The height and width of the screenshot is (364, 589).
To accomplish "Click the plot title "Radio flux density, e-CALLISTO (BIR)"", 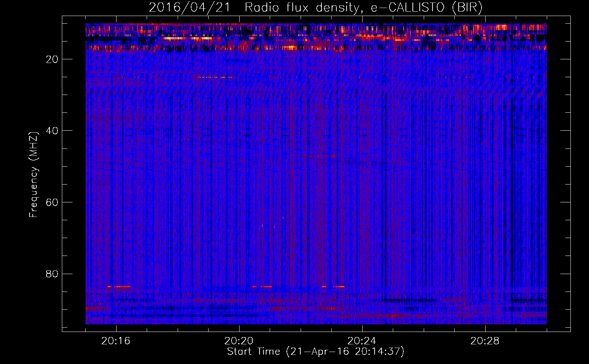I will pyautogui.click(x=363, y=7).
